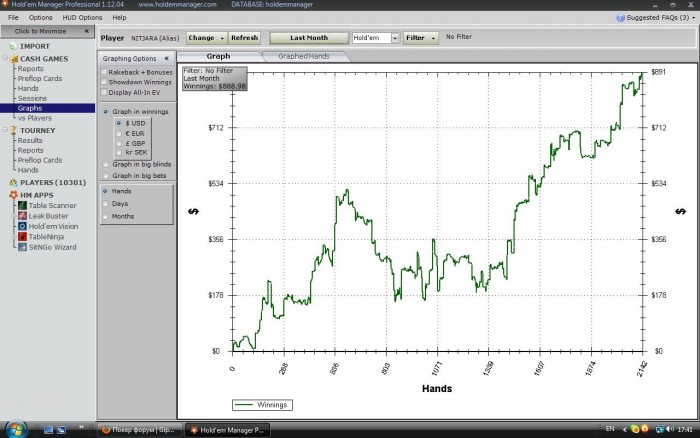Select £ GBP currency radio button
The image size is (700, 438).
point(119,143)
